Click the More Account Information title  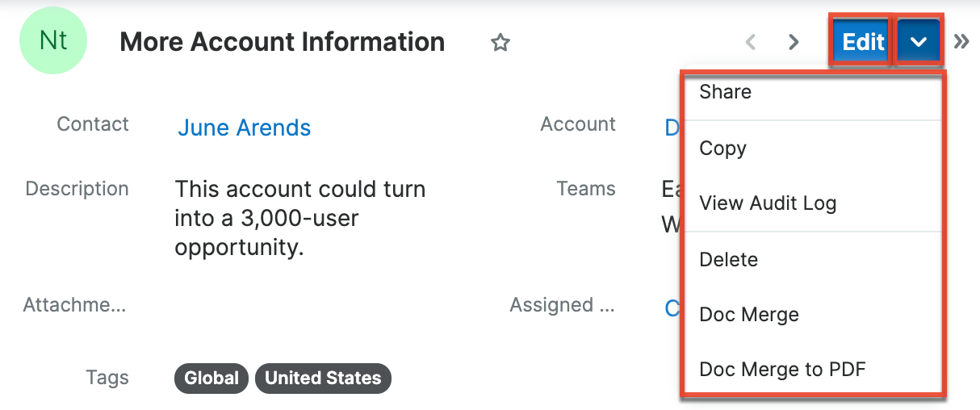coord(282,42)
